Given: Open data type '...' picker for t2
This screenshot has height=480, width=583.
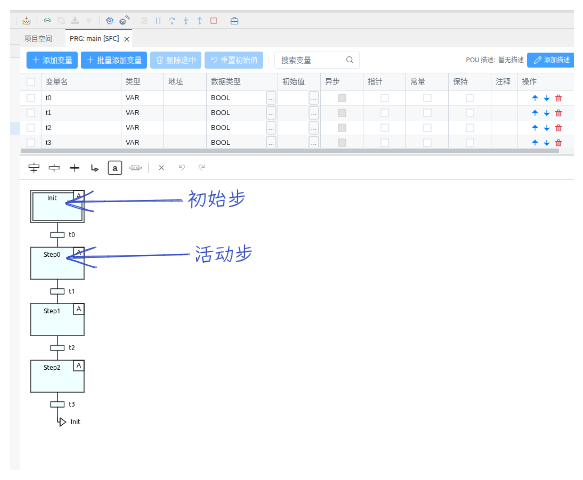Looking at the screenshot, I should coord(271,128).
